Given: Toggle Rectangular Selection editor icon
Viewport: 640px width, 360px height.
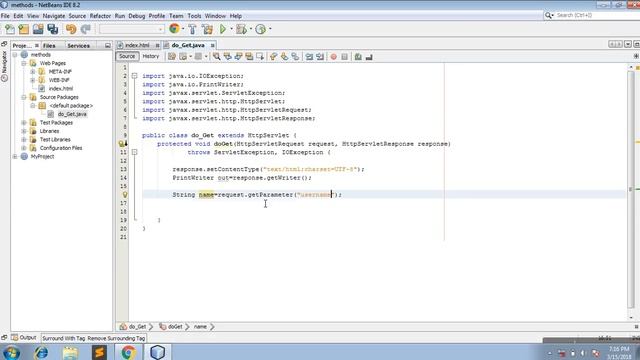Looking at the screenshot, I should [260, 57].
